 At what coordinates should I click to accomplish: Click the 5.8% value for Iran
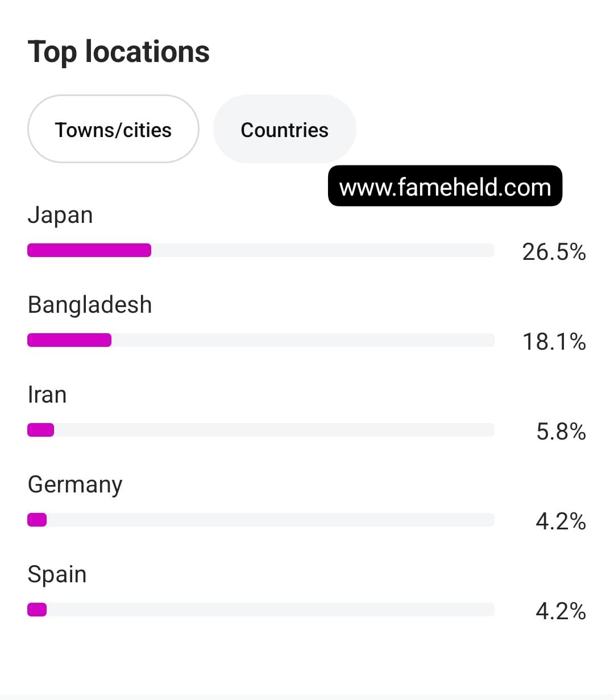tap(561, 431)
